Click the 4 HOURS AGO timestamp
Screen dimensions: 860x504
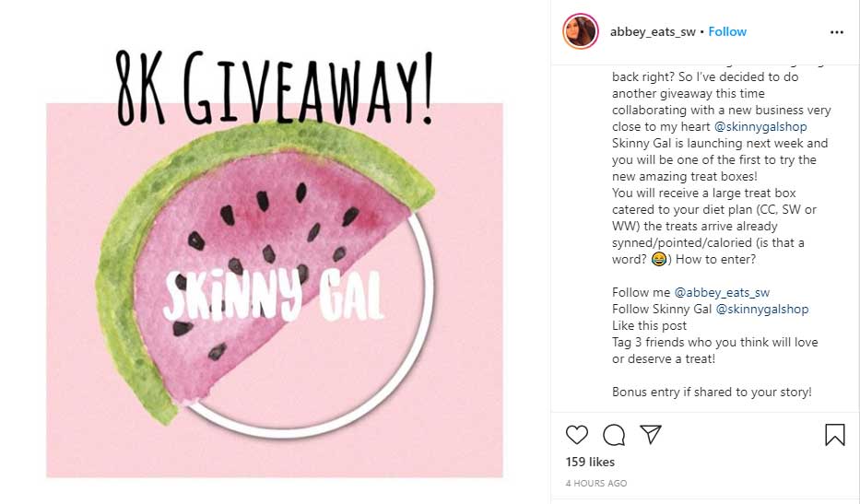(x=596, y=483)
